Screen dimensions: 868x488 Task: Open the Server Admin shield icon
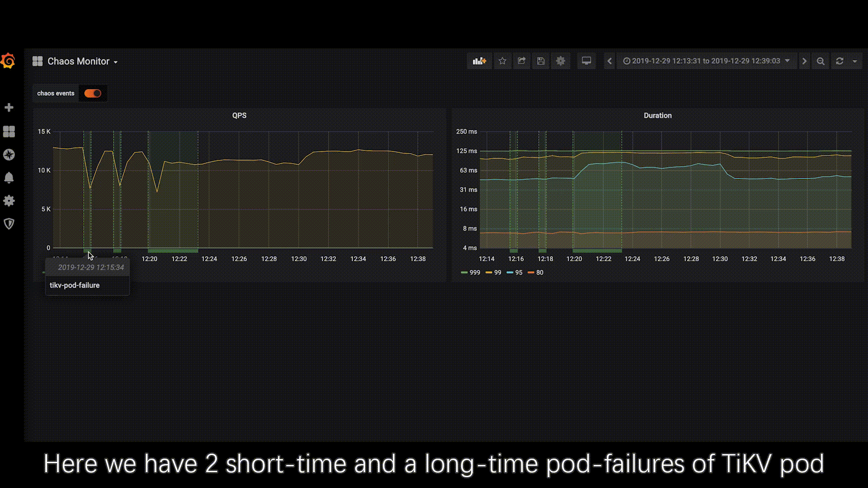(9, 224)
